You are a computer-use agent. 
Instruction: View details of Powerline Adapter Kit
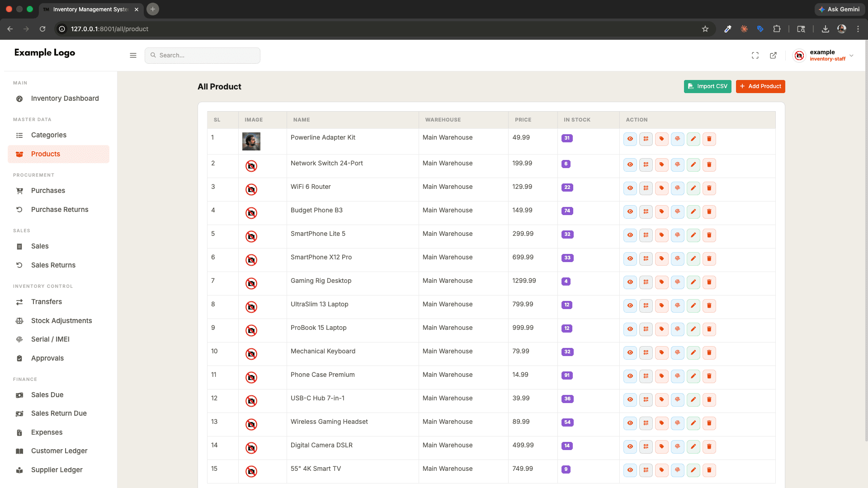pos(630,139)
